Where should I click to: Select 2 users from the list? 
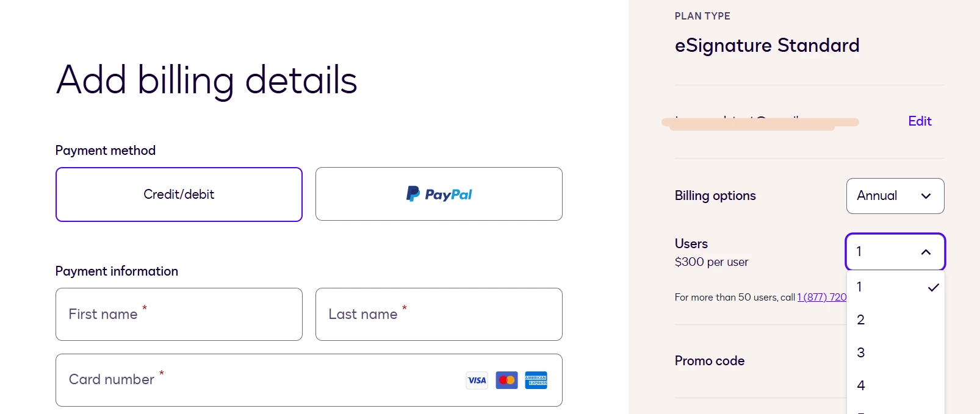[x=895, y=319]
